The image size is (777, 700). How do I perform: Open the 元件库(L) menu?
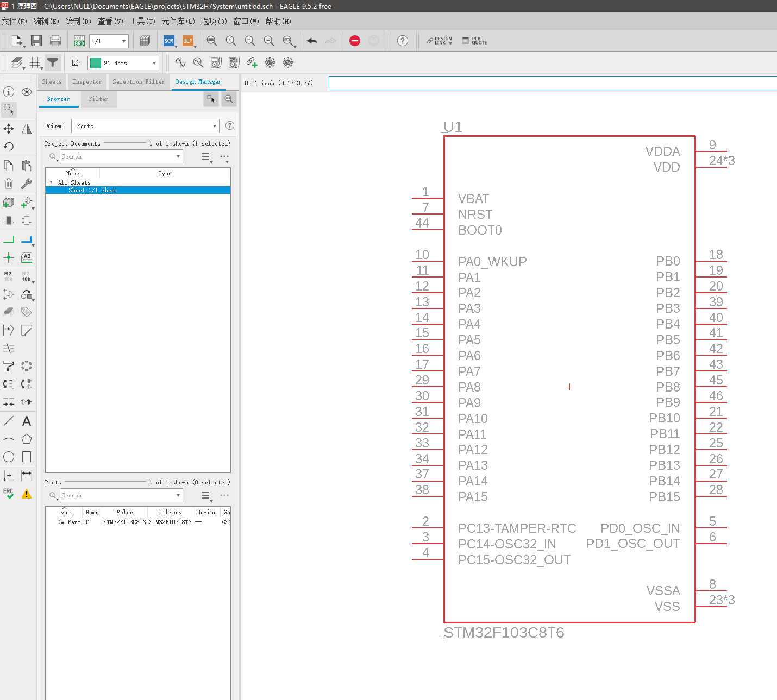[x=178, y=21]
